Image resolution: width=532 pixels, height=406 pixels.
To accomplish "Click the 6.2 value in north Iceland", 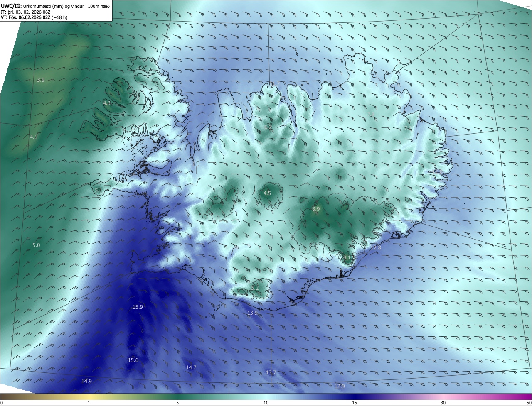I will [x=268, y=127].
